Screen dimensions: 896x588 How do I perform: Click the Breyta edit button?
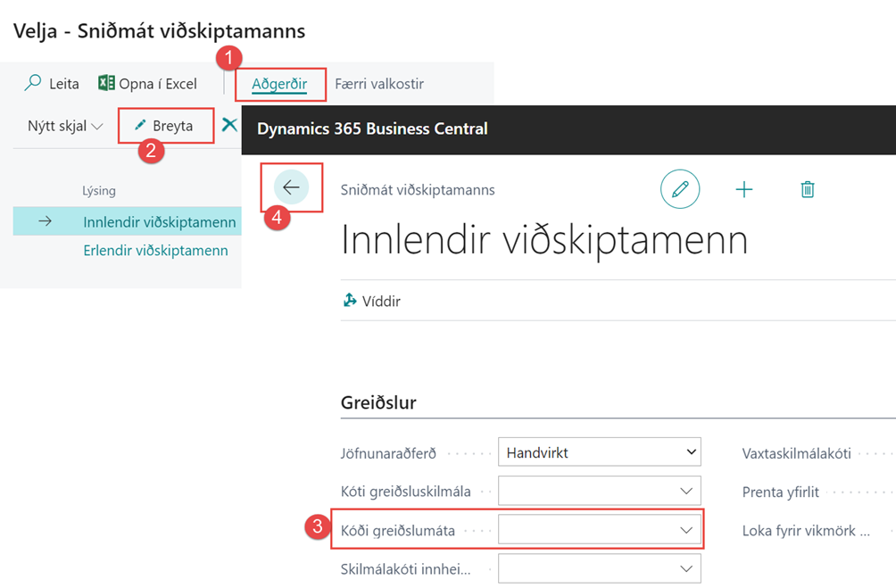(x=165, y=126)
